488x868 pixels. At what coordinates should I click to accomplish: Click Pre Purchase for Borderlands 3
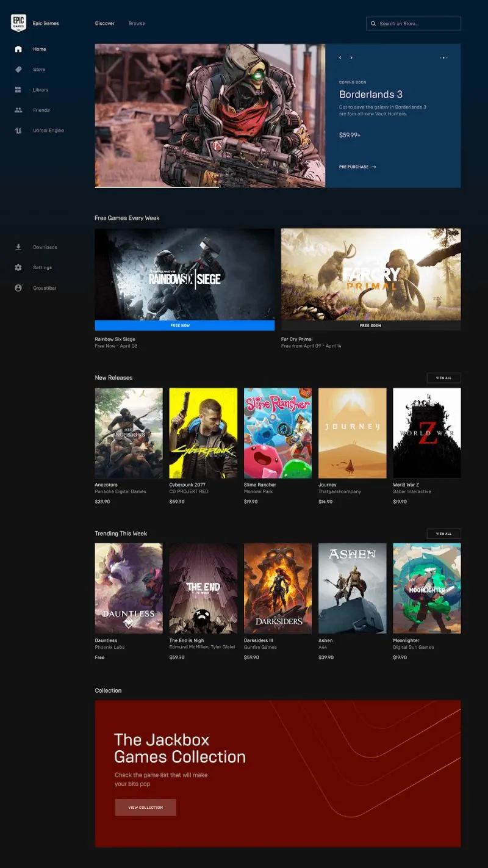click(x=357, y=167)
